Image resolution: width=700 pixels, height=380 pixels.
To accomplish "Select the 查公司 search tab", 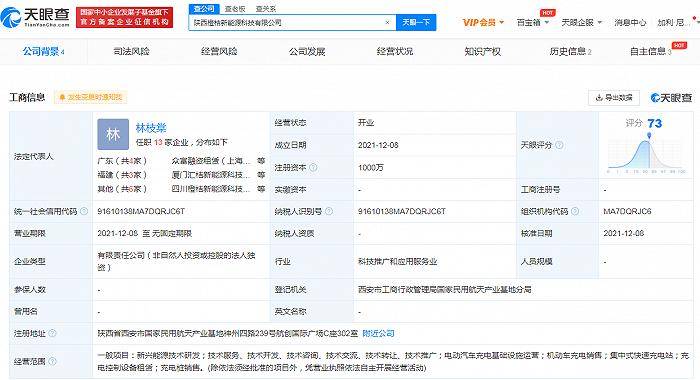I will tap(204, 8).
